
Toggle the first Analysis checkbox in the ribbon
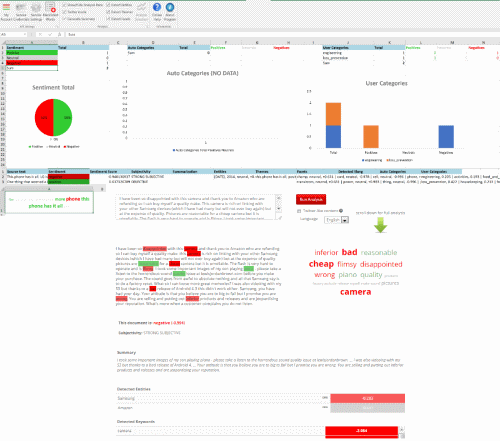[64, 5]
